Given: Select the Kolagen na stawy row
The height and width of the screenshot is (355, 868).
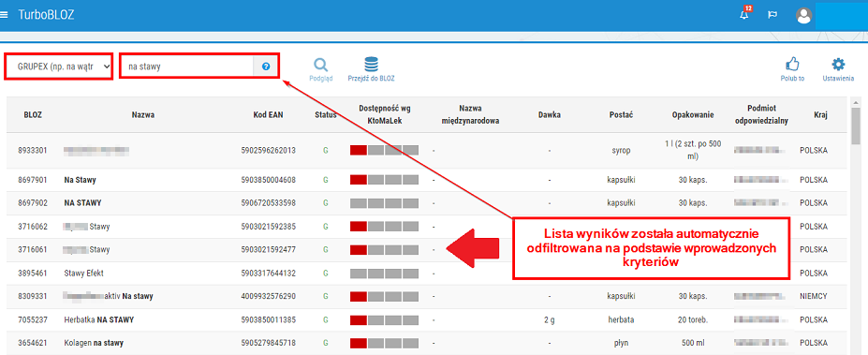Looking at the screenshot, I should 426,343.
